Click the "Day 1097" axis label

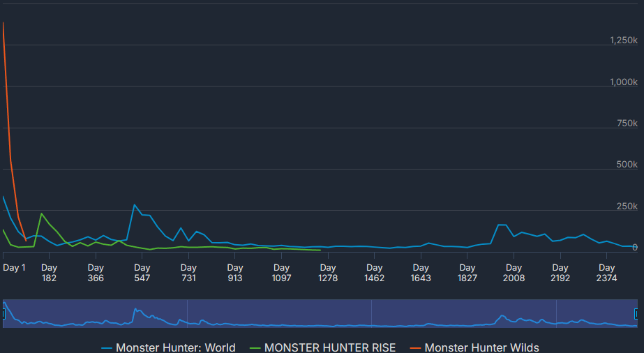click(x=281, y=273)
